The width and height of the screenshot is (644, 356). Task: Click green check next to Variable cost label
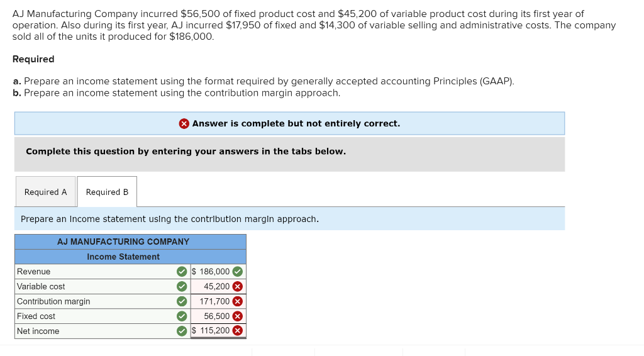(x=182, y=287)
